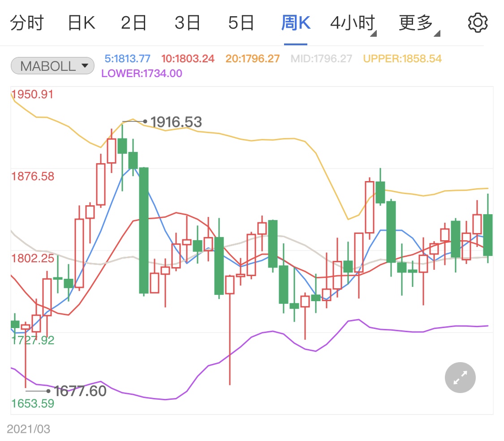This screenshot has width=504, height=441.
Task: Tap the fullscreen expand arrows button
Action: tap(460, 378)
